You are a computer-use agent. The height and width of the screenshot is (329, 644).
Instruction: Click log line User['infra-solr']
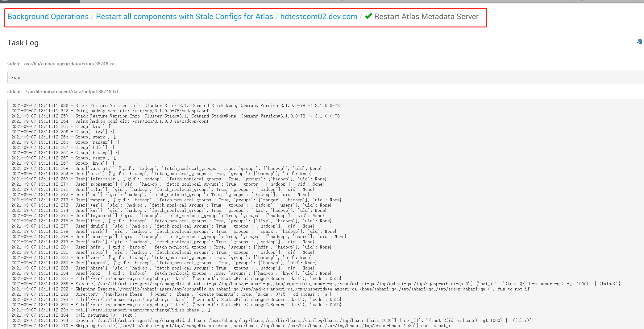(169, 179)
